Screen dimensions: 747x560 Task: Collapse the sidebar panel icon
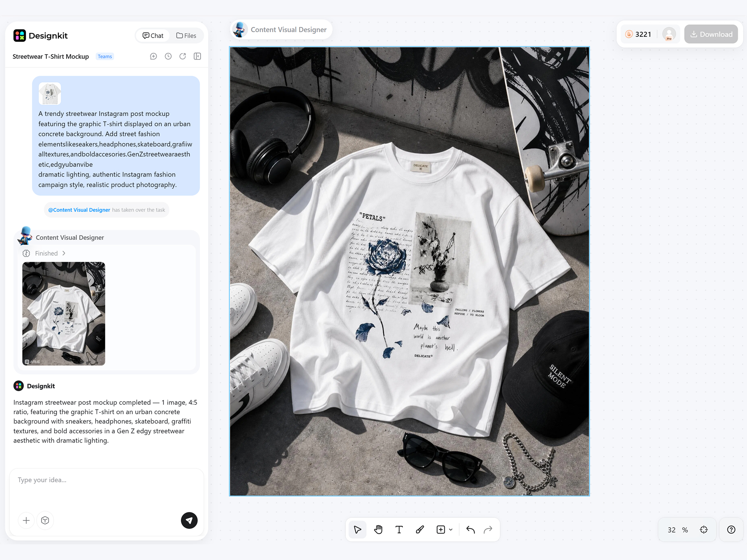pyautogui.click(x=197, y=56)
